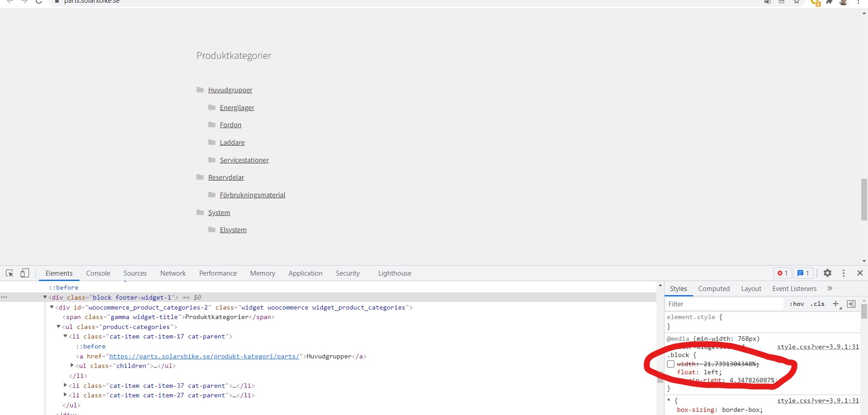Viewport: 868px width, 415px height.
Task: Select the 'box-sizing: border-box;' declaration
Action: 720,410
